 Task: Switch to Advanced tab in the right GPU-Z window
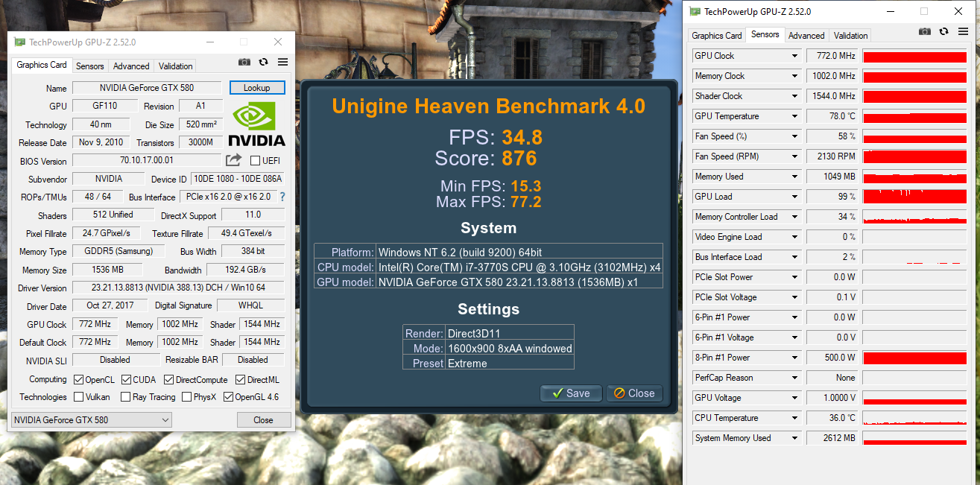(x=806, y=35)
